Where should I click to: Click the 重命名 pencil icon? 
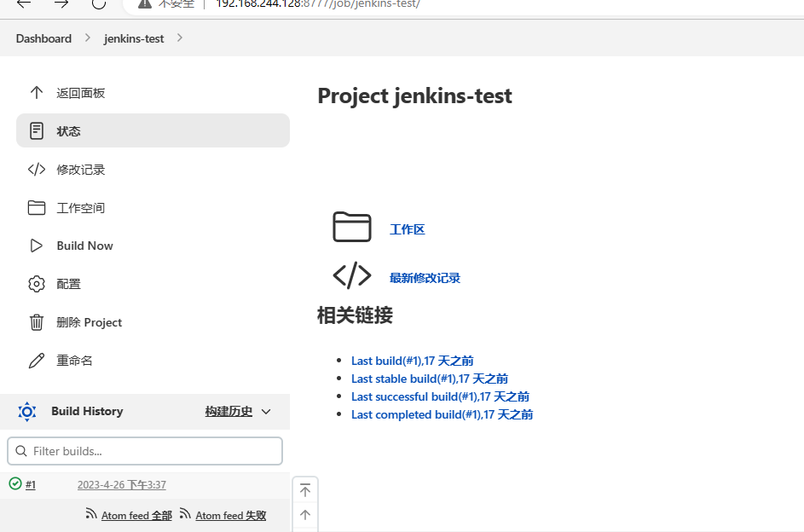click(x=36, y=360)
